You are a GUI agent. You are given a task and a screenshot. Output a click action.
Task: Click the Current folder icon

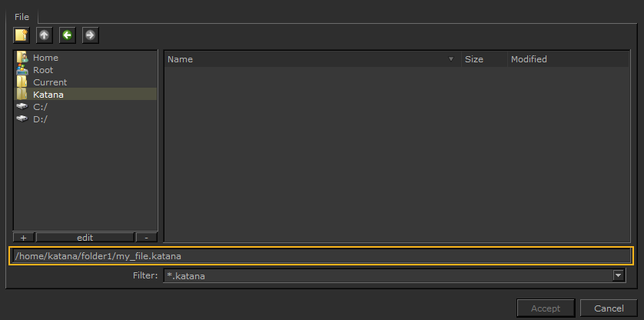pyautogui.click(x=22, y=82)
